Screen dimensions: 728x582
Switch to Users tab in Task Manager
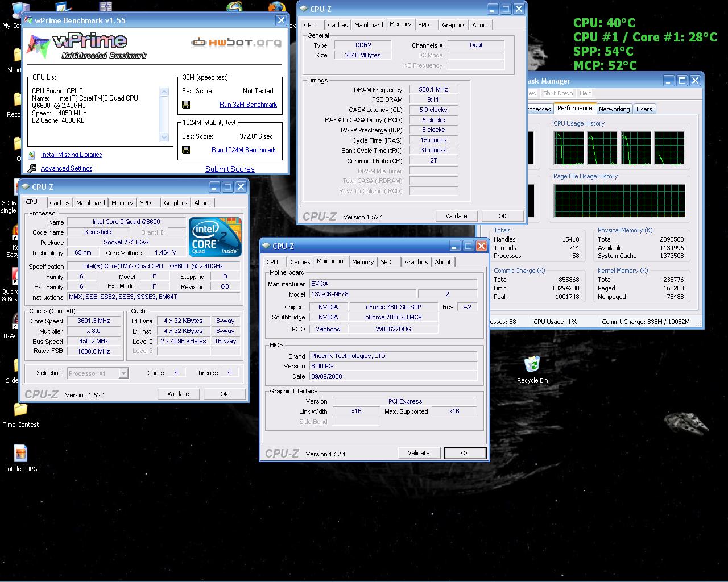click(644, 109)
